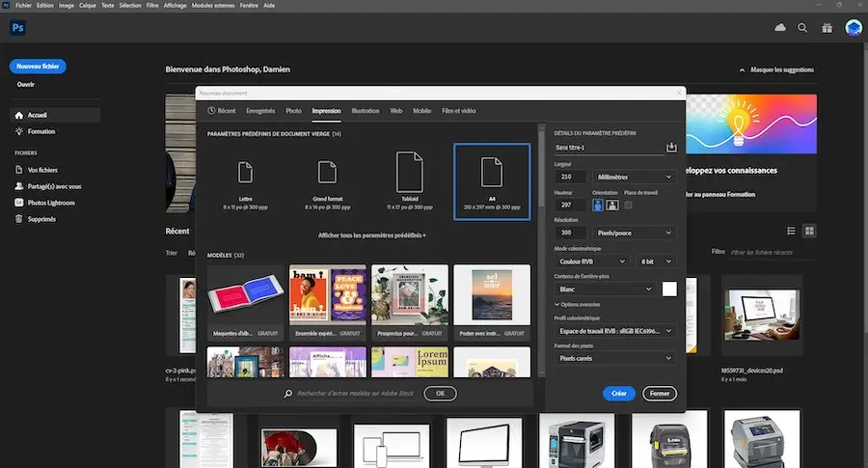868x468 pixels.
Task: Click the Supprimés trash icon
Action: pyautogui.click(x=19, y=219)
